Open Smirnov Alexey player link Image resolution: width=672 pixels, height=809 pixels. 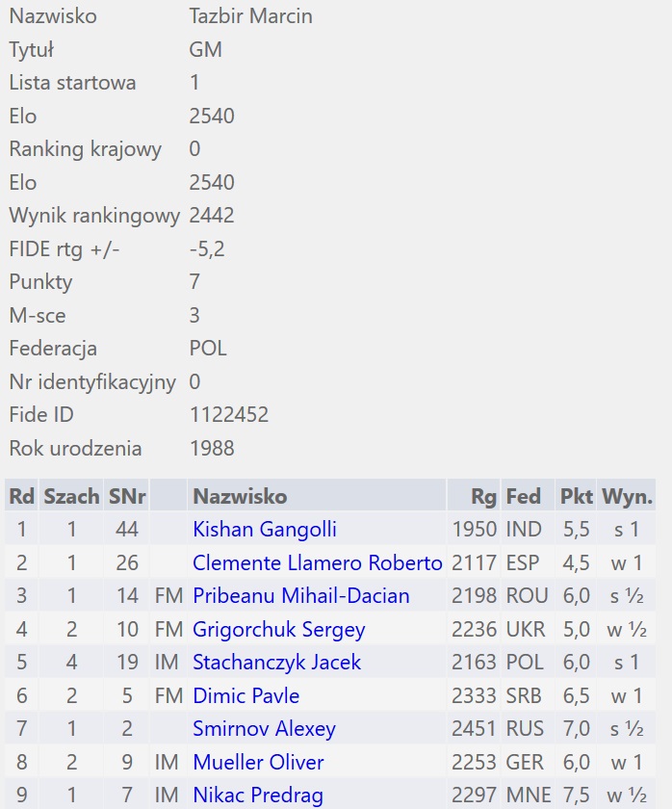264,728
